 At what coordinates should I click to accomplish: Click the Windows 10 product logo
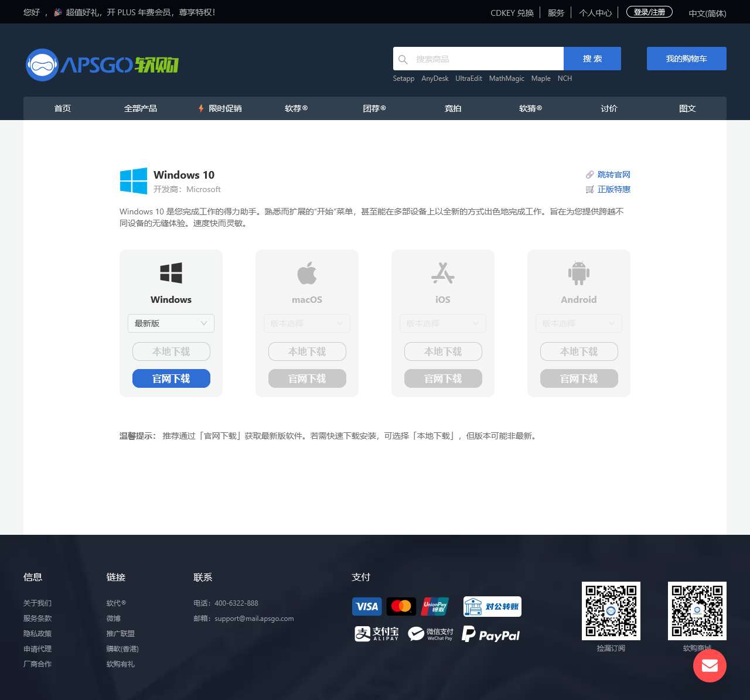[134, 180]
